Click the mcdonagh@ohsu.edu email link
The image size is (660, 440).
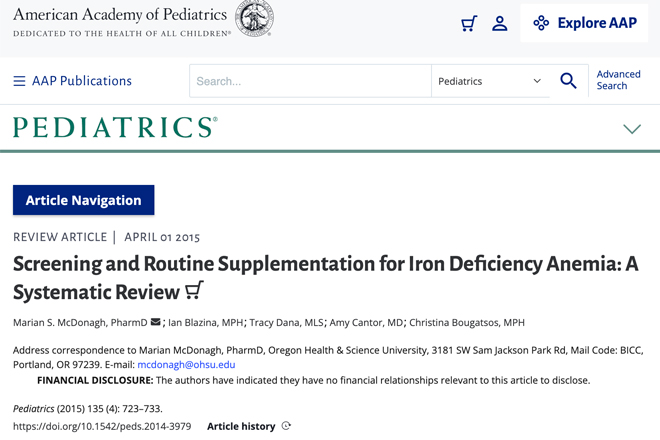[x=186, y=365]
